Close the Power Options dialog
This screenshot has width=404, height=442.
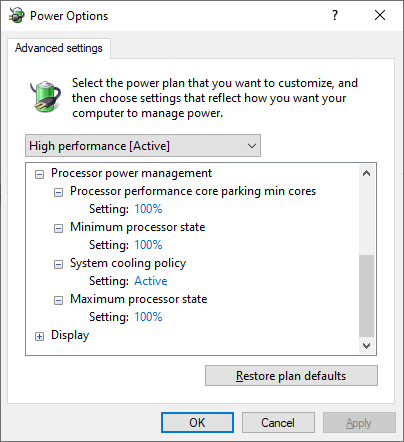pos(380,15)
